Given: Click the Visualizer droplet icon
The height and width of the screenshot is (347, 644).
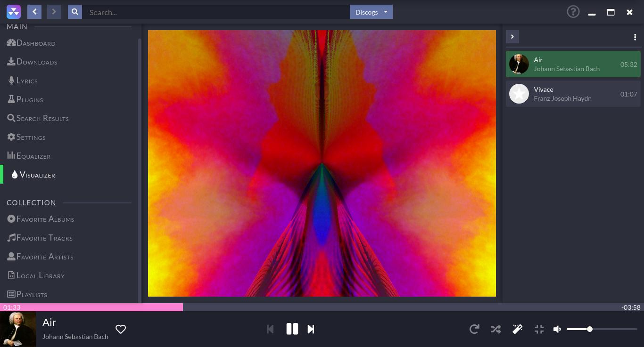Looking at the screenshot, I should coord(15,175).
